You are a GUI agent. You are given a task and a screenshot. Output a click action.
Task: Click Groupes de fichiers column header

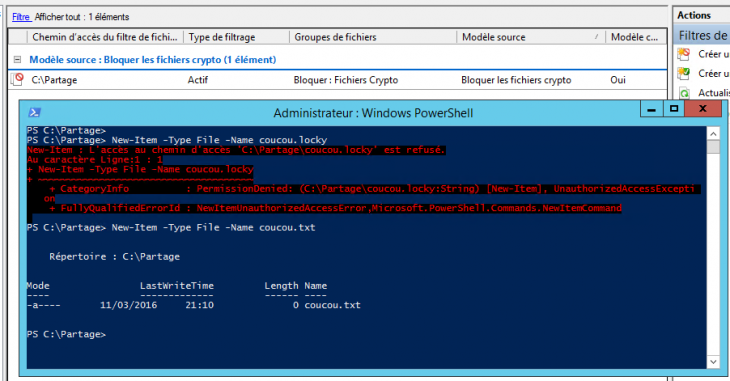372,37
